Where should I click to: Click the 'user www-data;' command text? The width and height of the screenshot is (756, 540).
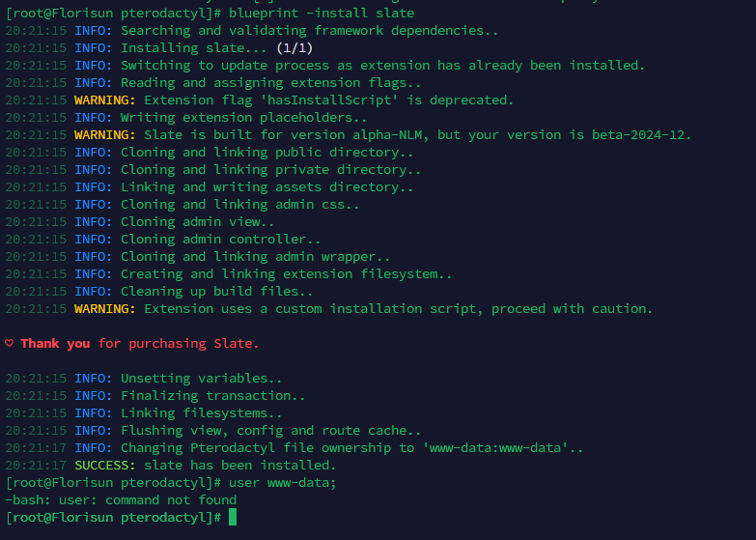coord(282,483)
